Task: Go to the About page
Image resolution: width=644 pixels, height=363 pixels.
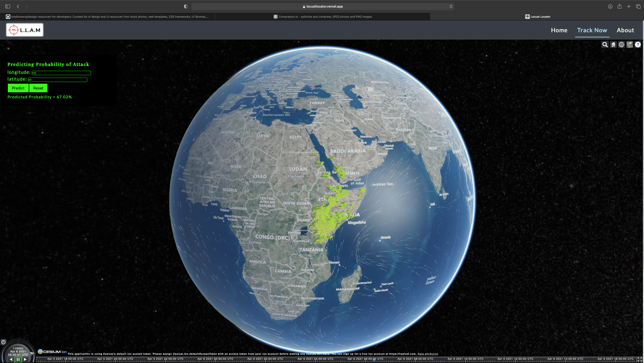Action: tap(625, 30)
